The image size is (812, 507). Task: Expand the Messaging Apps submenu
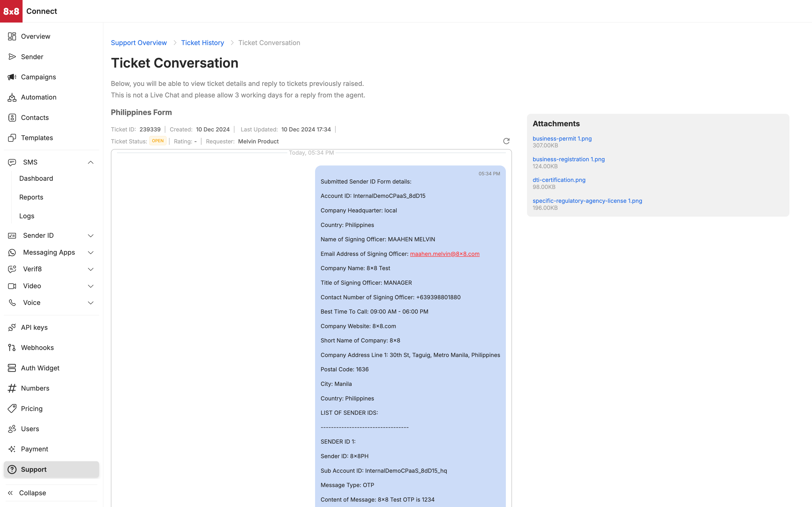(x=91, y=253)
